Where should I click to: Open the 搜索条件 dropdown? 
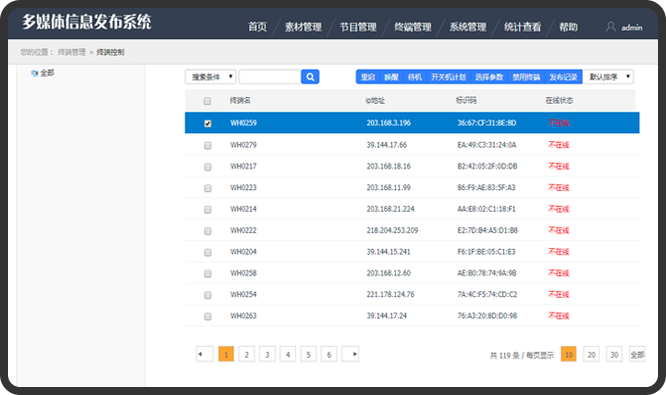click(211, 77)
